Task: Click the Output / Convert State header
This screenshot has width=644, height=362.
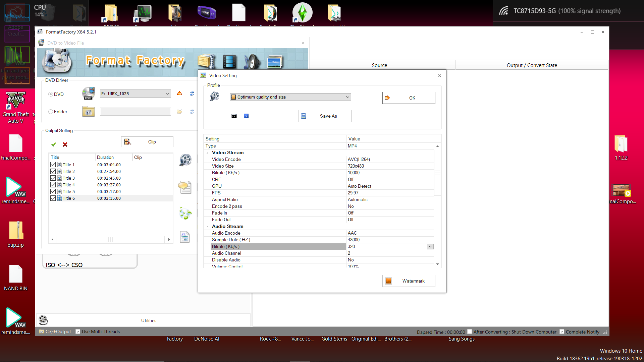Action: [x=532, y=65]
